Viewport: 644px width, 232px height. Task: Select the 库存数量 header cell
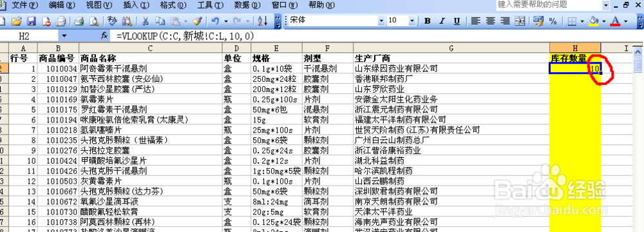point(575,58)
